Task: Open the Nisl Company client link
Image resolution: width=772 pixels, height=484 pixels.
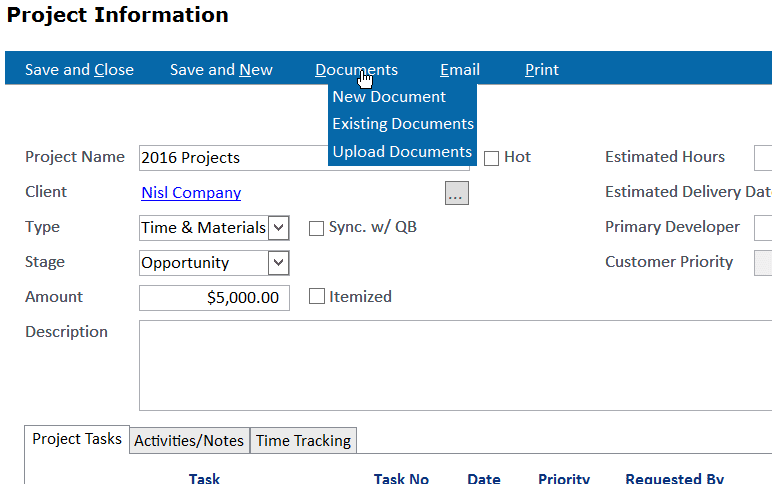Action: pos(191,193)
